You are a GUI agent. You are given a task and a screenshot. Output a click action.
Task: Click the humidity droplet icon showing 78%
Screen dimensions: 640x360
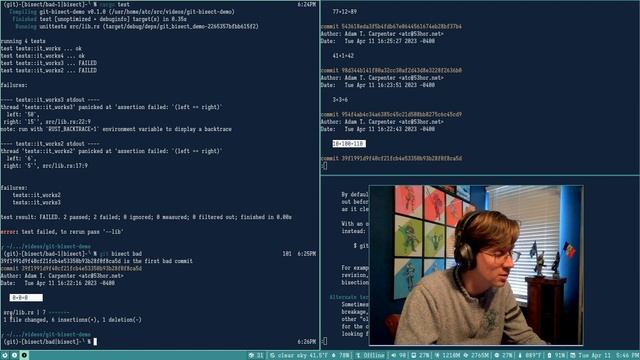coord(333,356)
